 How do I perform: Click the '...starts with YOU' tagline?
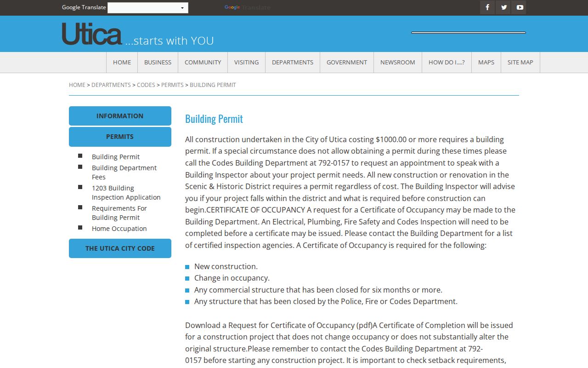point(170,40)
